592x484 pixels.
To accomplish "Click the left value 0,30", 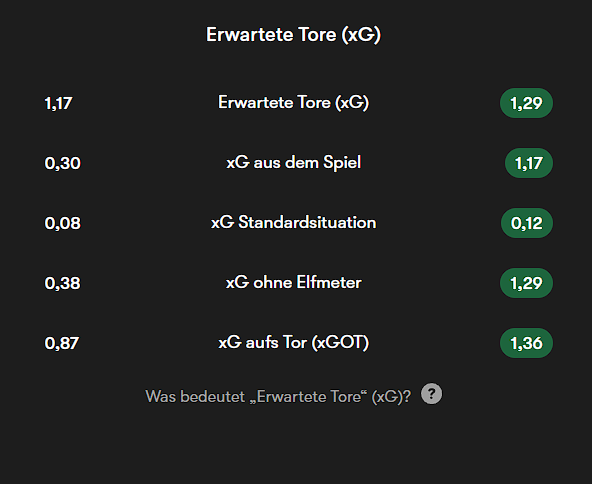I will tap(62, 163).
